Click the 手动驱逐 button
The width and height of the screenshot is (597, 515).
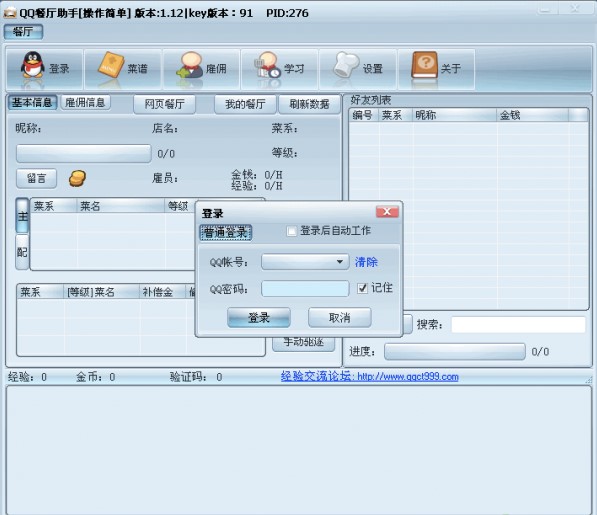(x=303, y=343)
